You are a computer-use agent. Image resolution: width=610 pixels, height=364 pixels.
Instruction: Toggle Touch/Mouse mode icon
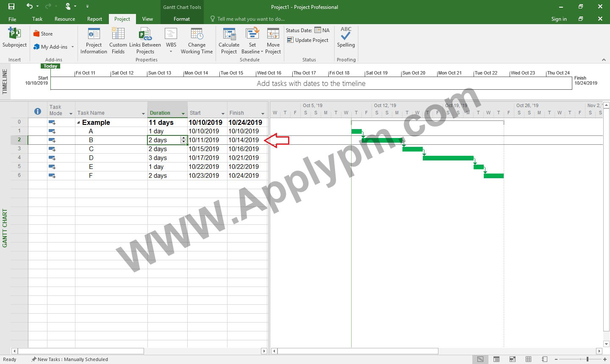[x=68, y=6]
